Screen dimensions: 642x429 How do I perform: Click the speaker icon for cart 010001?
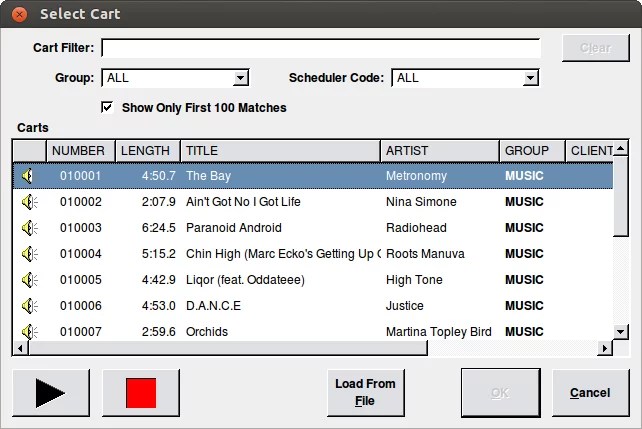pyautogui.click(x=29, y=176)
